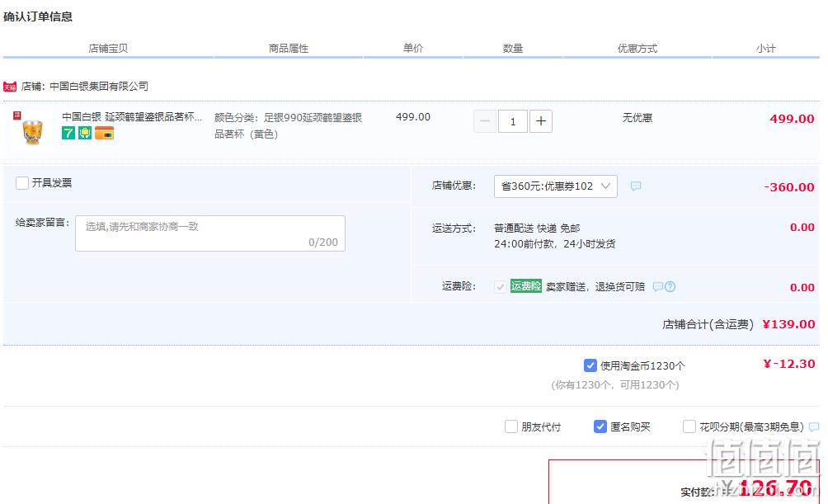828x504 pixels.
Task: Open the silver tea cup product thumbnail
Action: 31,130
